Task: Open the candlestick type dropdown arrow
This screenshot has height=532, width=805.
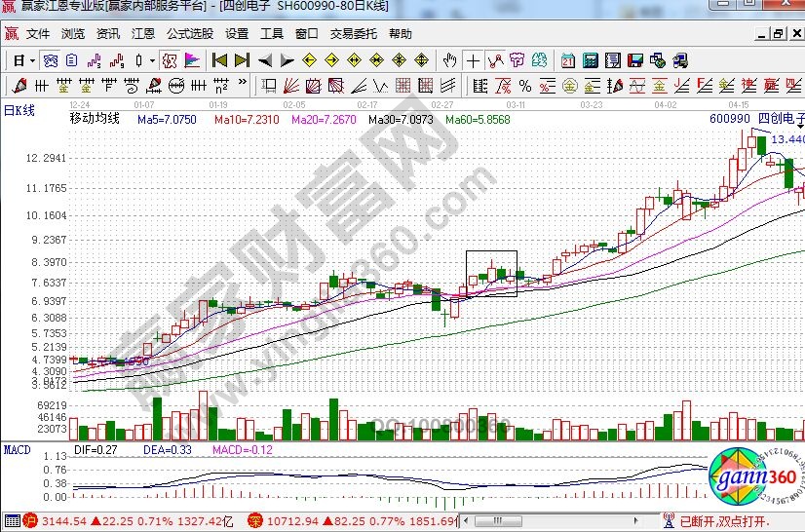Action: 153,60
